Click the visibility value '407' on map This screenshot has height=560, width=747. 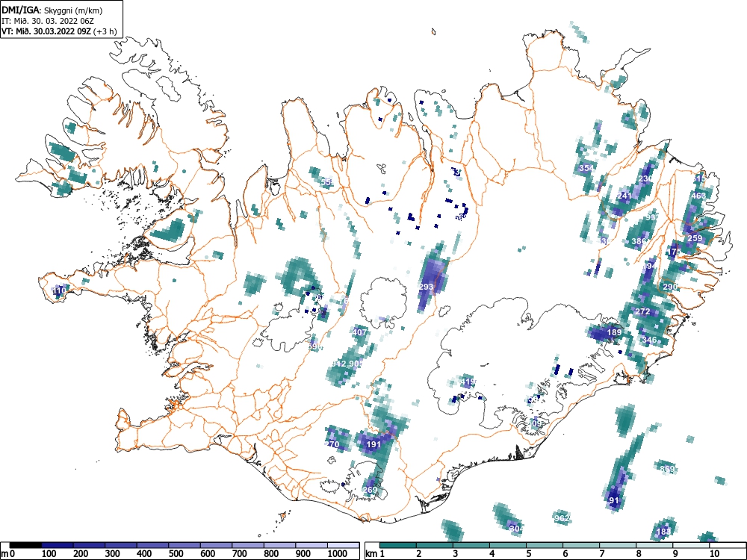click(x=360, y=332)
